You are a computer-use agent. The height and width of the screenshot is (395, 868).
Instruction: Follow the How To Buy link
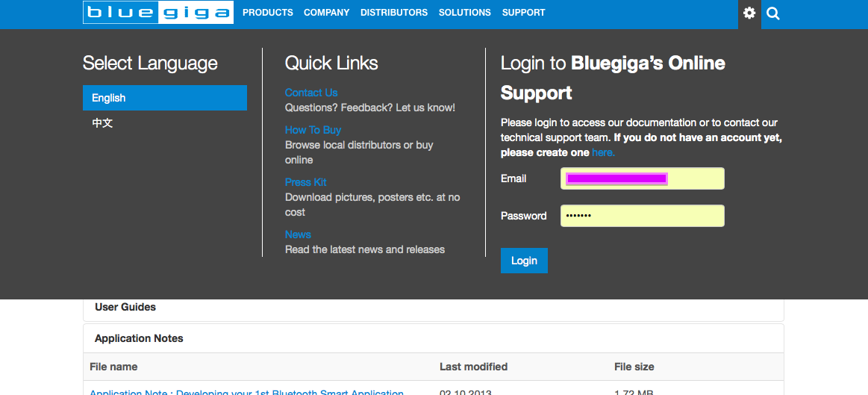(313, 130)
